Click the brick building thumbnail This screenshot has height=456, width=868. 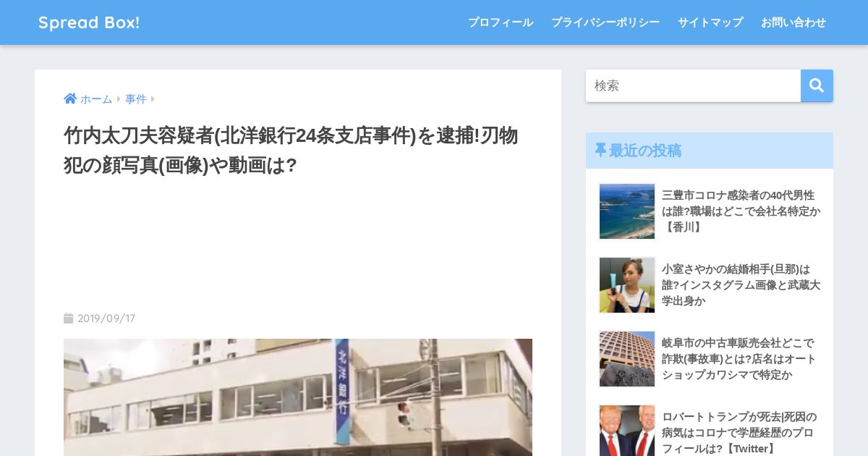point(627,359)
